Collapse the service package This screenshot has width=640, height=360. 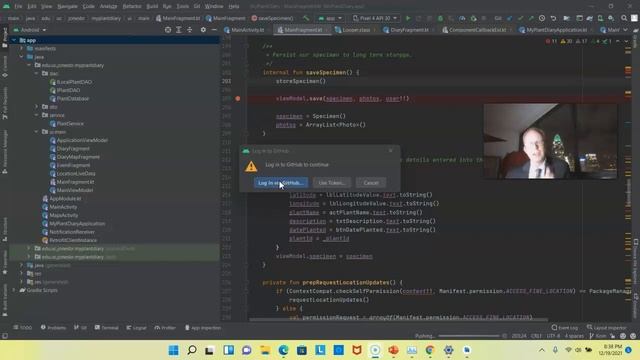pyautogui.click(x=37, y=115)
